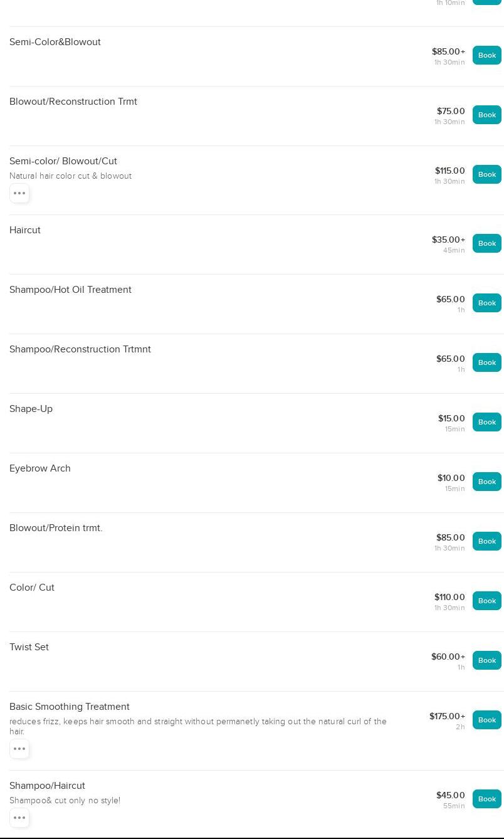Screen dimensions: 504x839
Task: Book the Color/ Cut service
Action: [486, 601]
